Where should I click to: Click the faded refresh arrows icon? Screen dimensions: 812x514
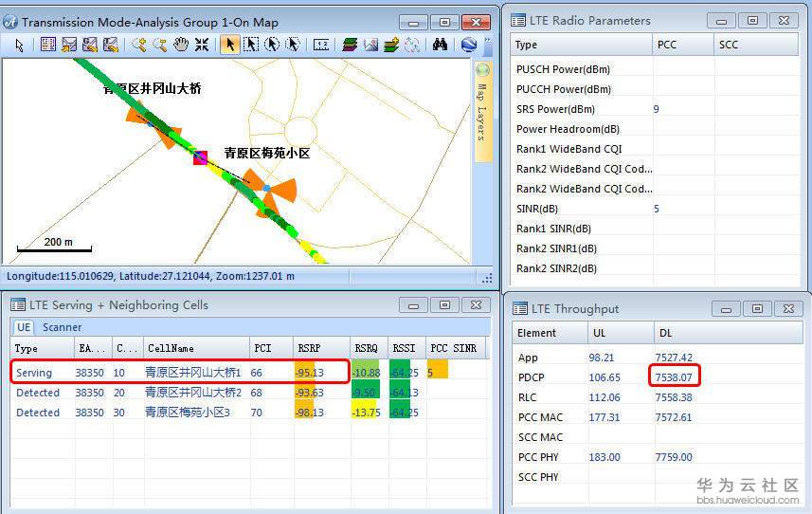coord(412,46)
